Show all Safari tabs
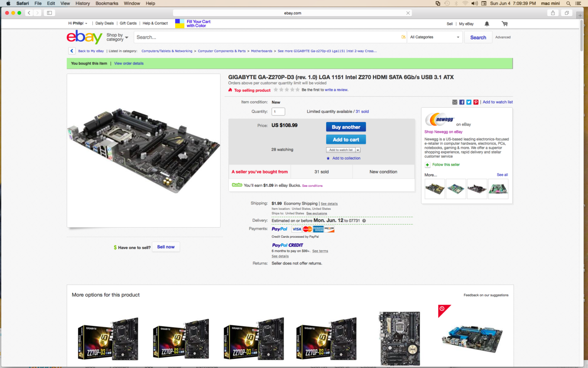 567,13
